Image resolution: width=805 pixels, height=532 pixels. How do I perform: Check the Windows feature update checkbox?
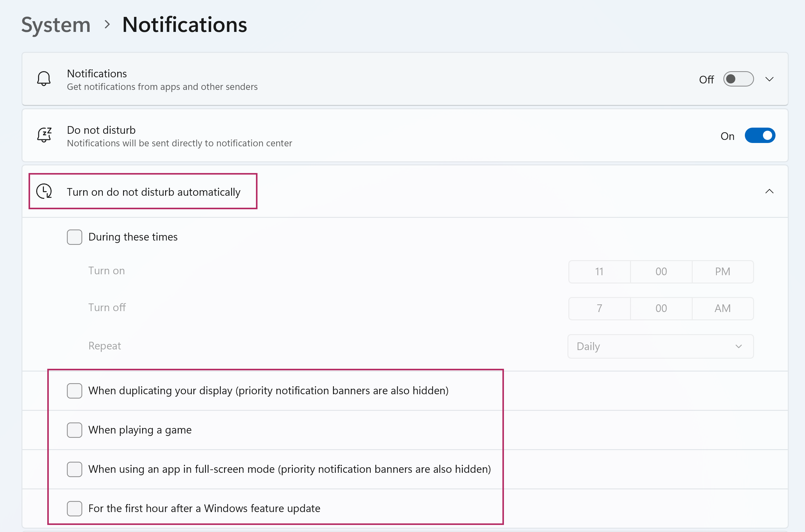(x=74, y=508)
